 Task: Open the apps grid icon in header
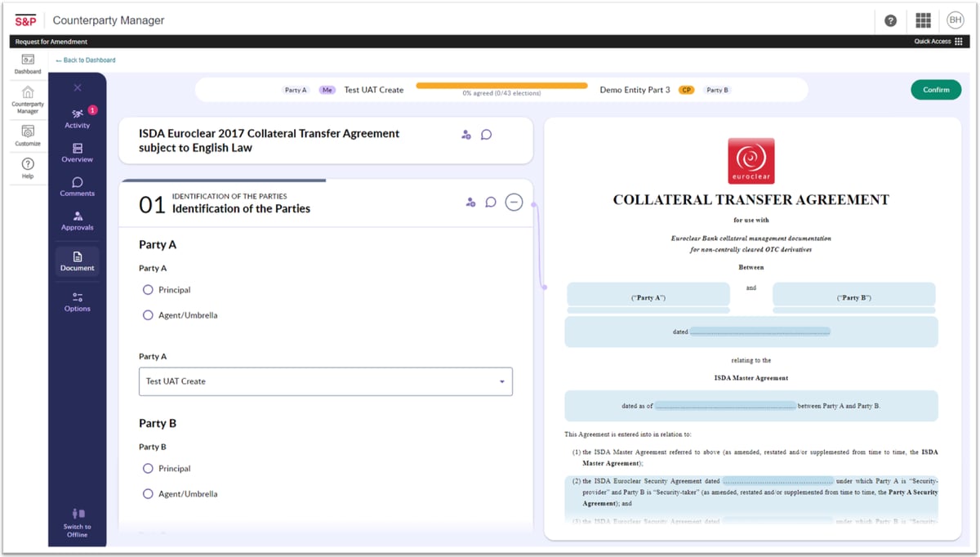click(x=923, y=20)
